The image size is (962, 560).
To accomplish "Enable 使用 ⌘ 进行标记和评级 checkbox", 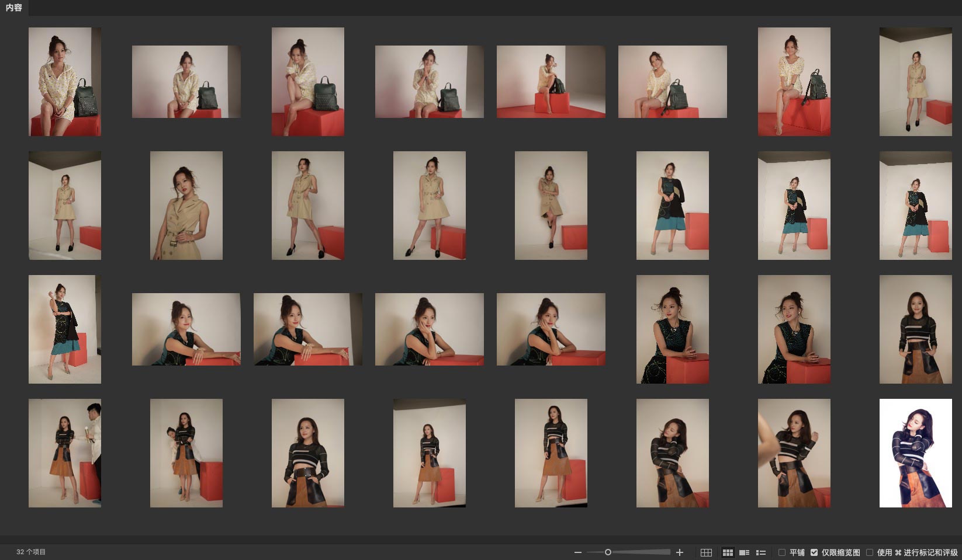I will [x=870, y=552].
